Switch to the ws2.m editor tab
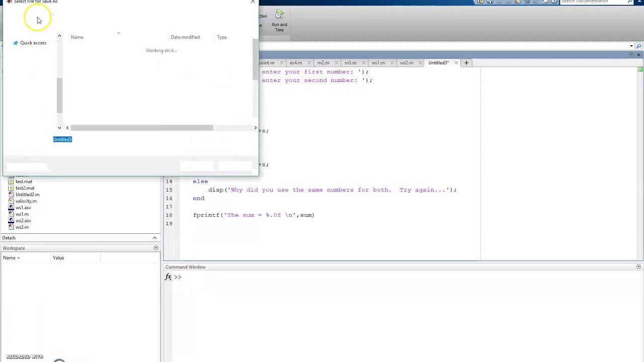Image resolution: width=644 pixels, height=362 pixels. coord(407,63)
